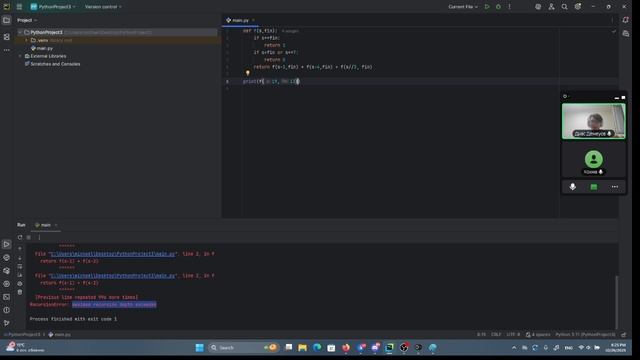
Task: Toggle screen sharing green button in call widget
Action: click(594, 187)
